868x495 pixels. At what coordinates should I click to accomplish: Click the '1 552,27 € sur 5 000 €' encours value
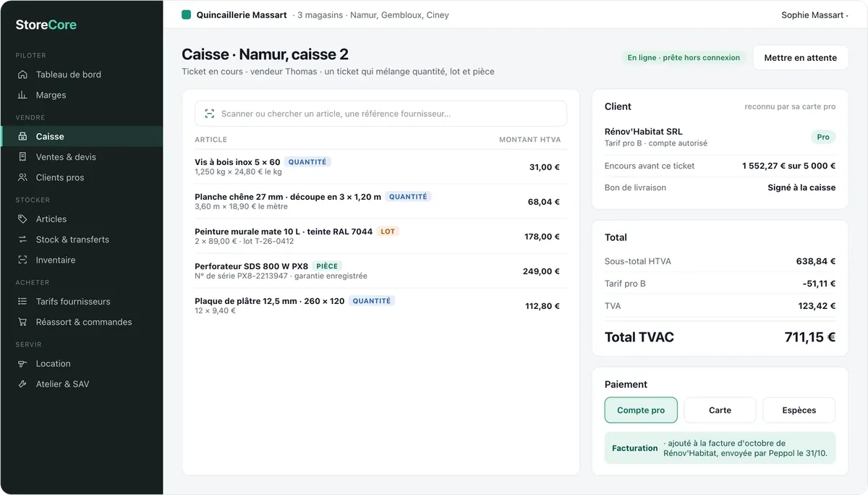pyautogui.click(x=789, y=166)
